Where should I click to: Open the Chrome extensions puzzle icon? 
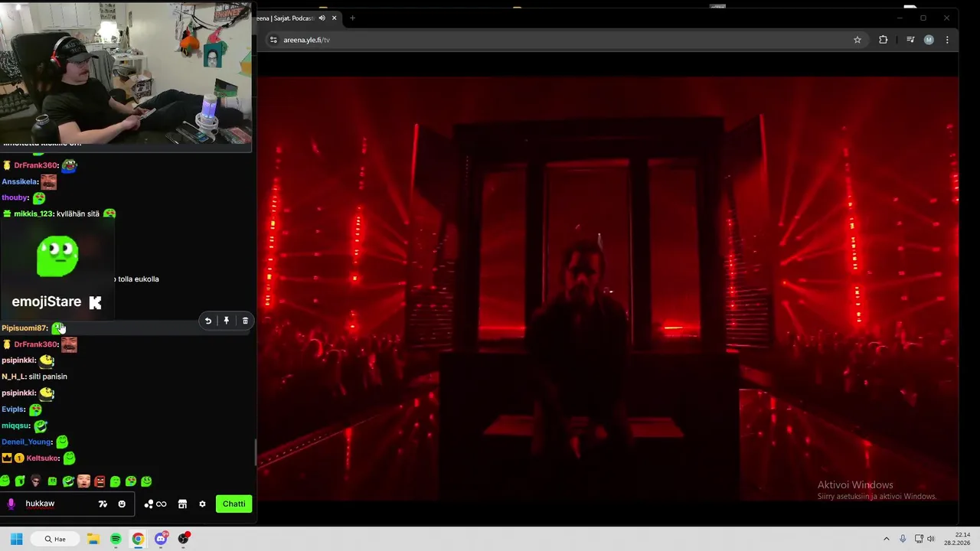click(884, 40)
